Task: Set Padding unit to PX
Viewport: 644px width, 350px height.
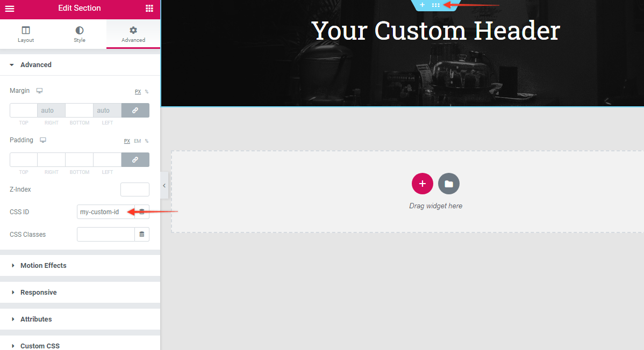Action: click(x=127, y=141)
